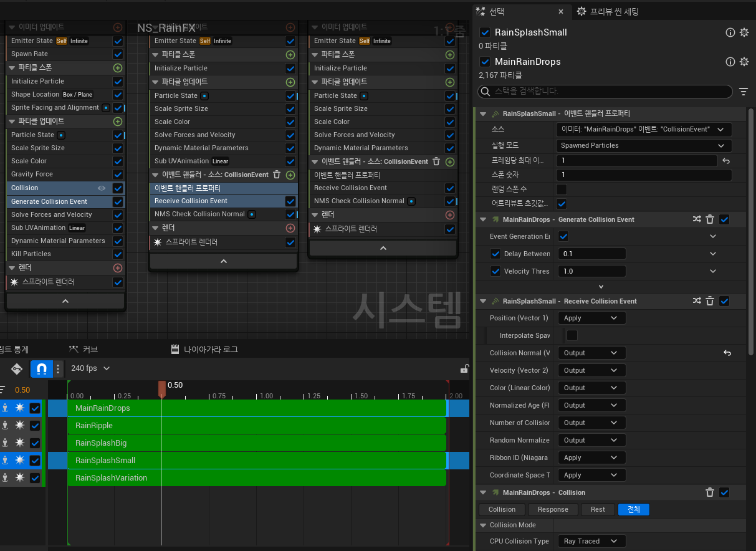Open the 240 fps frame rate dropdown
Image resolution: width=756 pixels, height=551 pixels.
(90, 368)
